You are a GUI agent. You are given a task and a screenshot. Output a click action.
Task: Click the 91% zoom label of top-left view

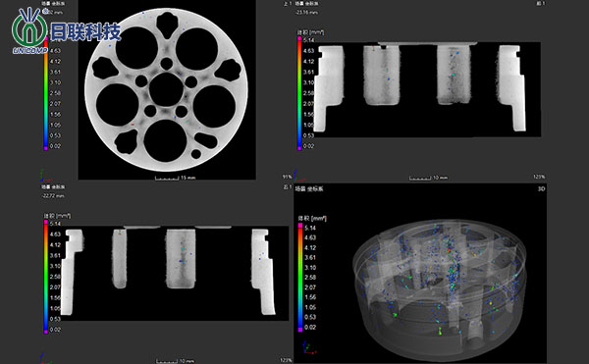click(287, 177)
